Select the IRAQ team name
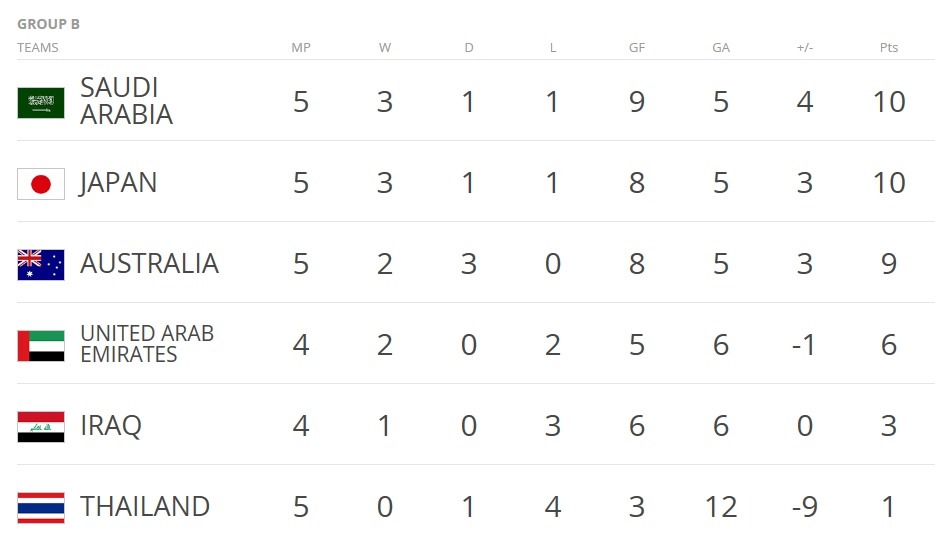 (x=111, y=426)
